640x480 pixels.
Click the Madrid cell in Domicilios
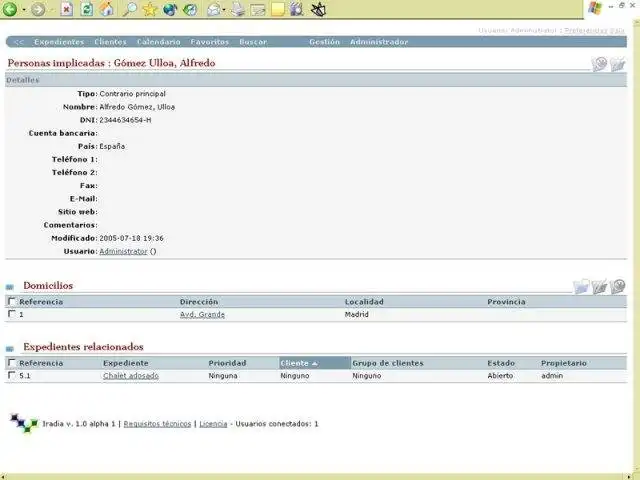[x=356, y=314]
